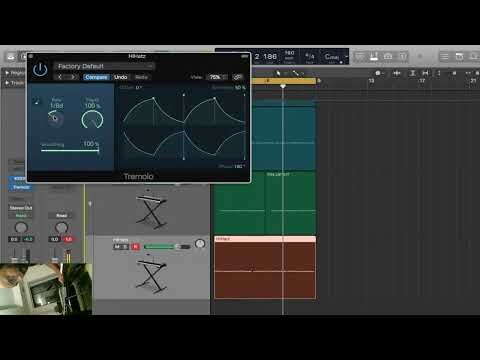The width and height of the screenshot is (480, 360).
Task: Open the Note Pads icon
Action: point(459,57)
